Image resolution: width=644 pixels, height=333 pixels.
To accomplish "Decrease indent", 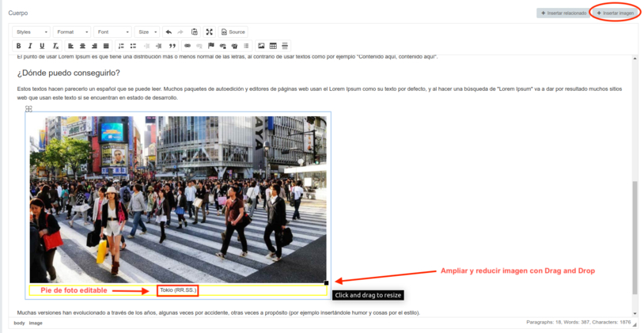I will click(146, 46).
